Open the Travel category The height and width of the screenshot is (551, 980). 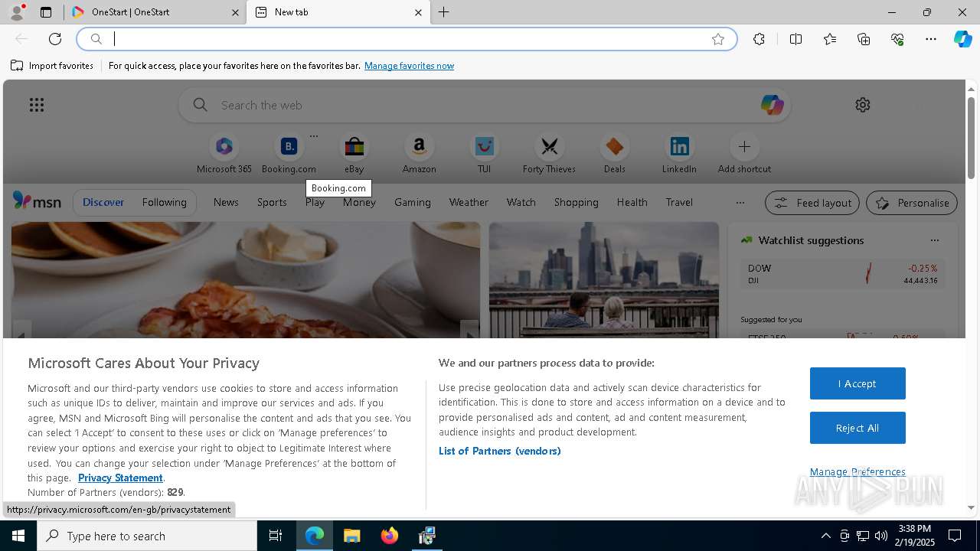tap(679, 202)
